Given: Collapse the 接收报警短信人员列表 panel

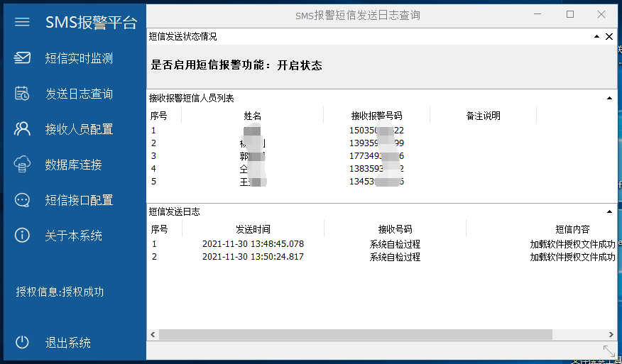Looking at the screenshot, I should tap(609, 98).
